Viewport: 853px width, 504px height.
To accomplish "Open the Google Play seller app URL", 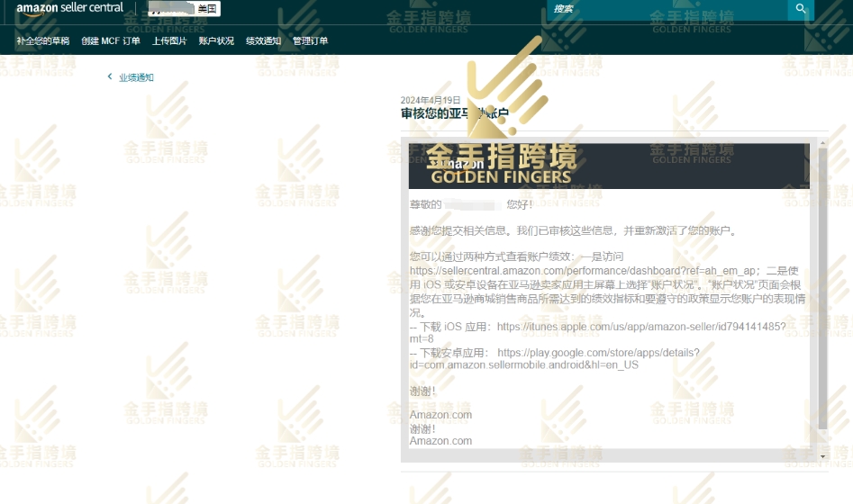I will (x=554, y=359).
